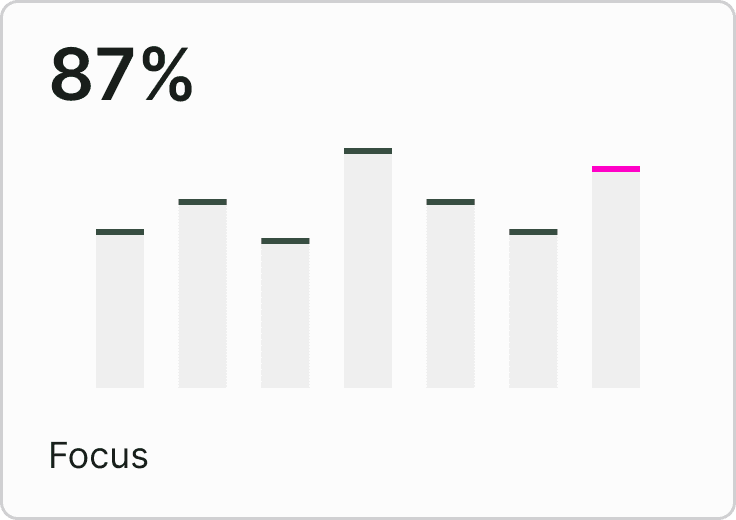The image size is (736, 520).
Task: Click the dark marker atop the sixth bar
Action: (533, 232)
